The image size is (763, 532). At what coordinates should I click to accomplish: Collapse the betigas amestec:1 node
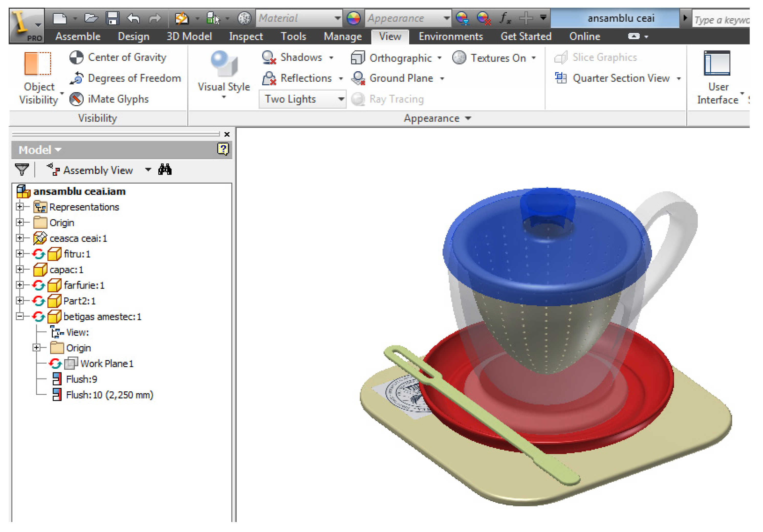coord(20,316)
